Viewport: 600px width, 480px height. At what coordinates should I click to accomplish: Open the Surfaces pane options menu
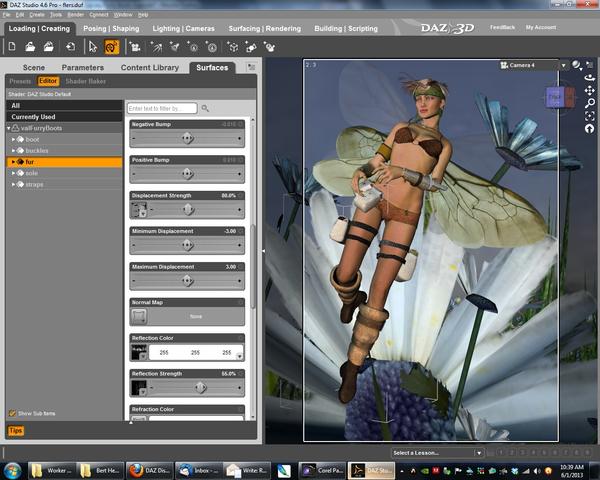[x=251, y=67]
